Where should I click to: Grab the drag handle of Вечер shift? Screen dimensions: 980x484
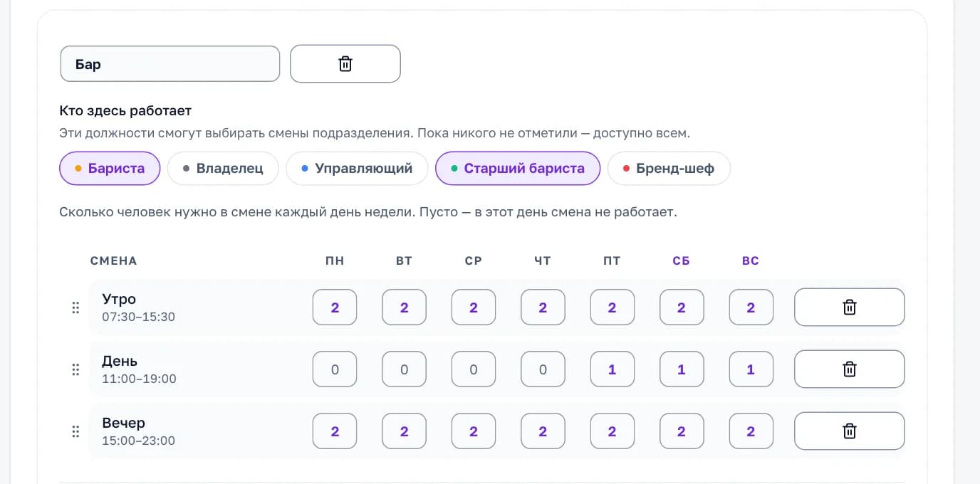tap(75, 431)
